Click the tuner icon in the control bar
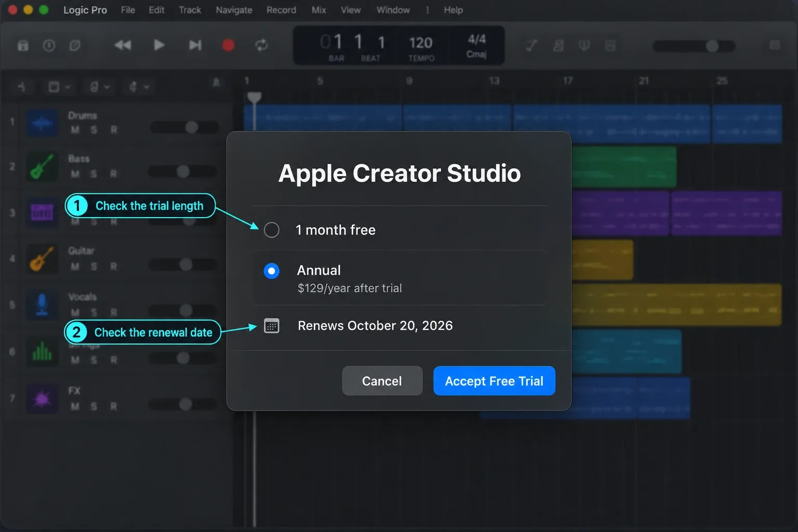798x532 pixels. [x=584, y=46]
